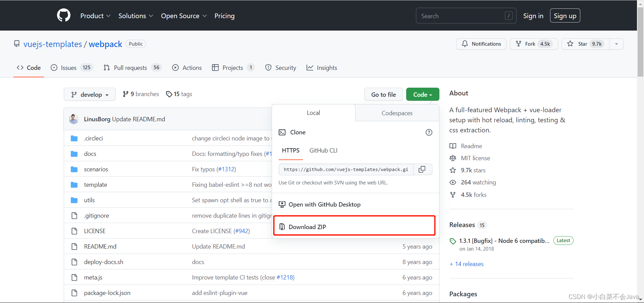Screen dimensions: 644x303
Task: Open the Star list dropdown arrow
Action: coord(616,44)
